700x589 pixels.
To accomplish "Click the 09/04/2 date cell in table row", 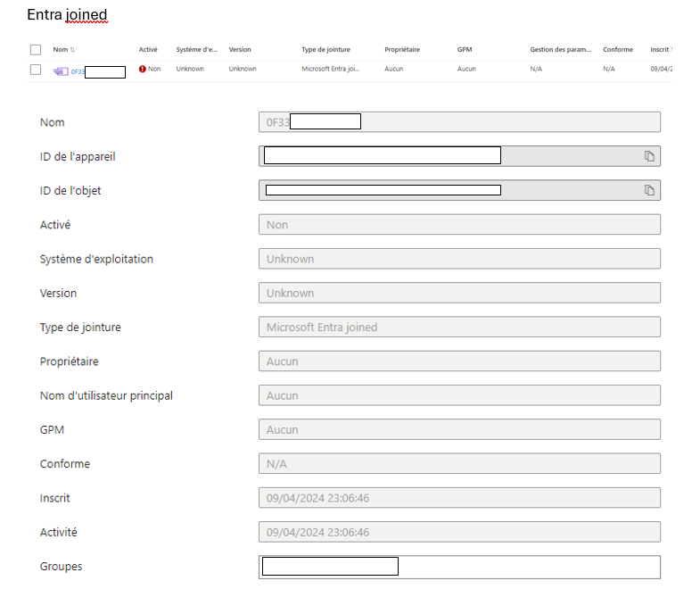I will tap(661, 69).
